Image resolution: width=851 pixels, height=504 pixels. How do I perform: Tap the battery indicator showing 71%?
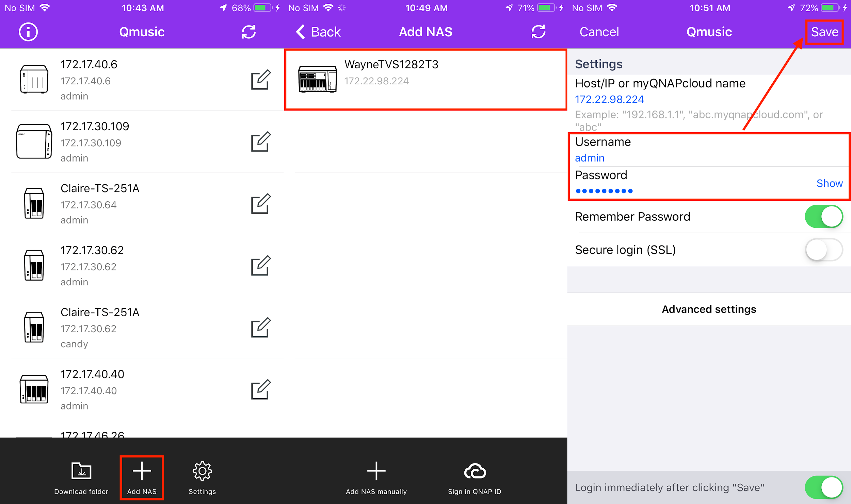(x=546, y=7)
